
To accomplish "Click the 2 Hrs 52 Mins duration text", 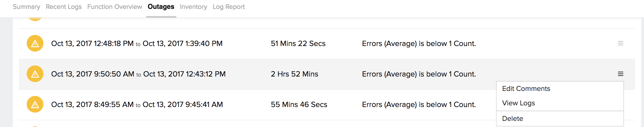I will pos(294,74).
